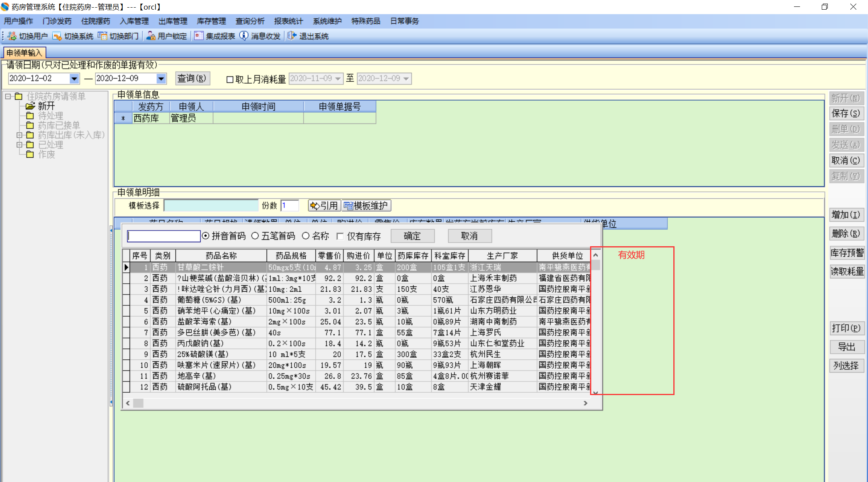Click the drug search code input field
This screenshot has height=482, width=868.
pos(163,236)
